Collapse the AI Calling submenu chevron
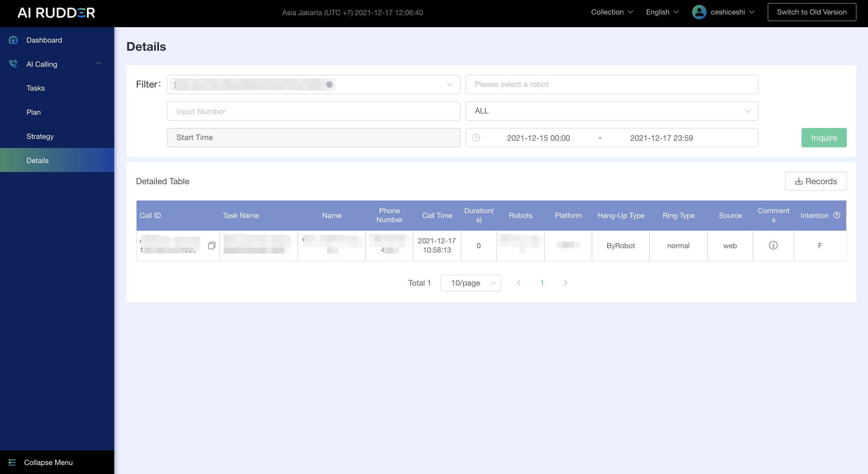 click(x=99, y=63)
